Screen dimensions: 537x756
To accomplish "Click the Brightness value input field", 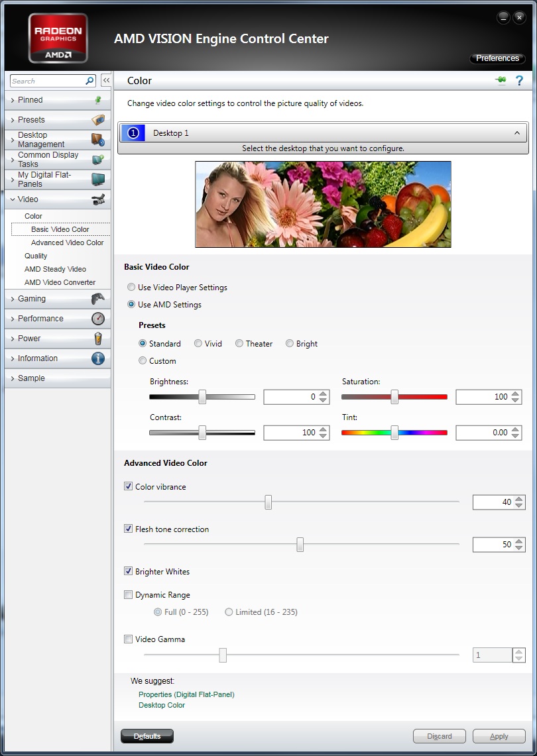I will (x=290, y=397).
